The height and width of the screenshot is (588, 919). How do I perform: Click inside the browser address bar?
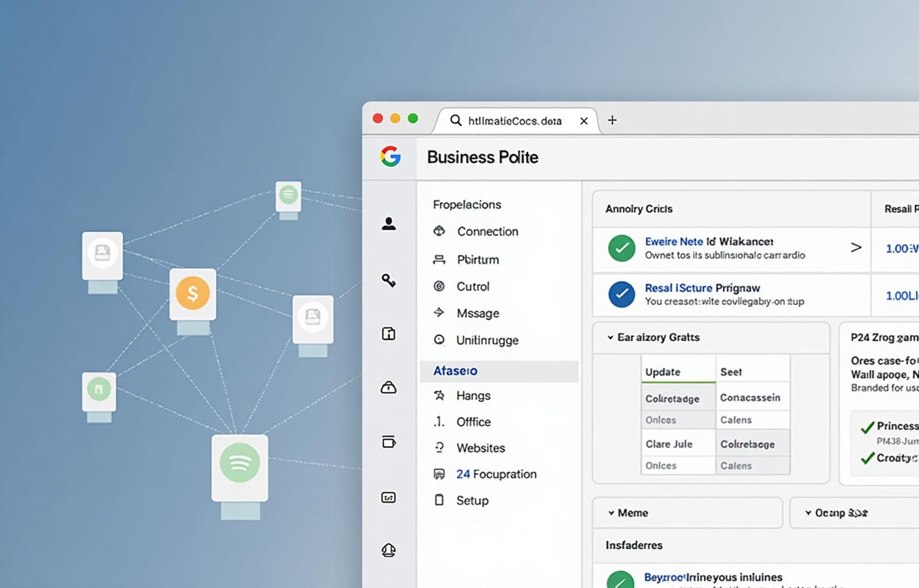tap(511, 121)
